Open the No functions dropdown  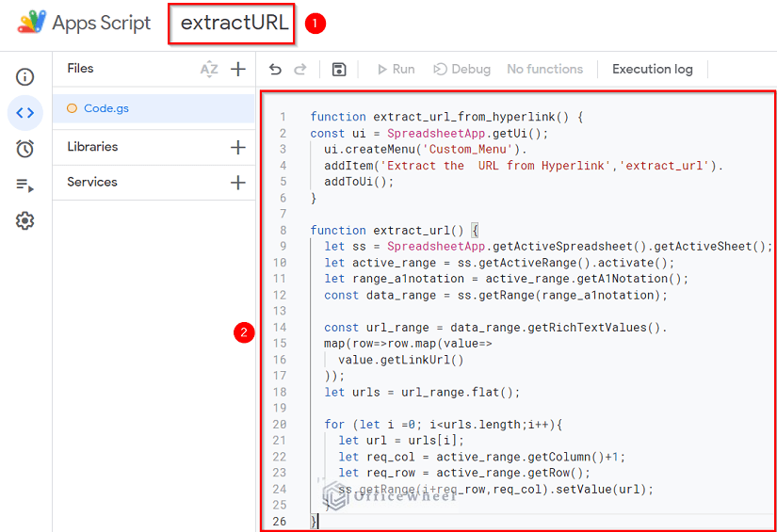click(544, 69)
